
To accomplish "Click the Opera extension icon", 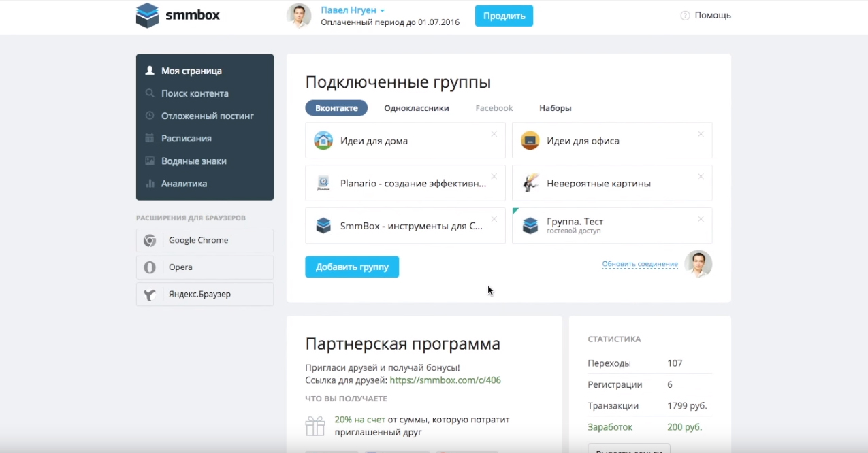I will [150, 267].
